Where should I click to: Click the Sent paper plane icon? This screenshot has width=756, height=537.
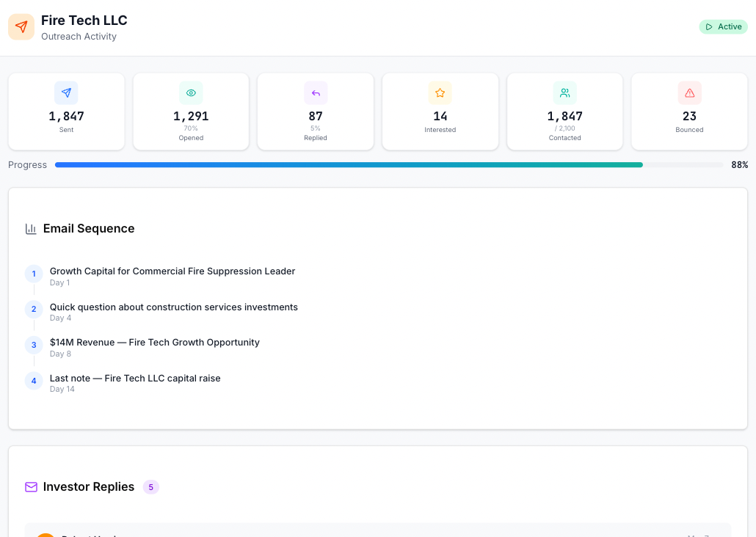pyautogui.click(x=66, y=92)
